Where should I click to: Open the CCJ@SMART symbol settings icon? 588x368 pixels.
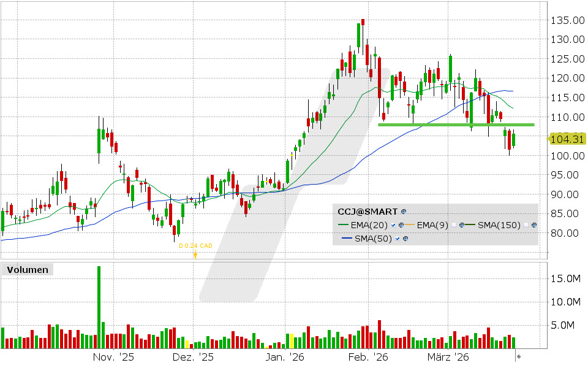[x=402, y=212]
